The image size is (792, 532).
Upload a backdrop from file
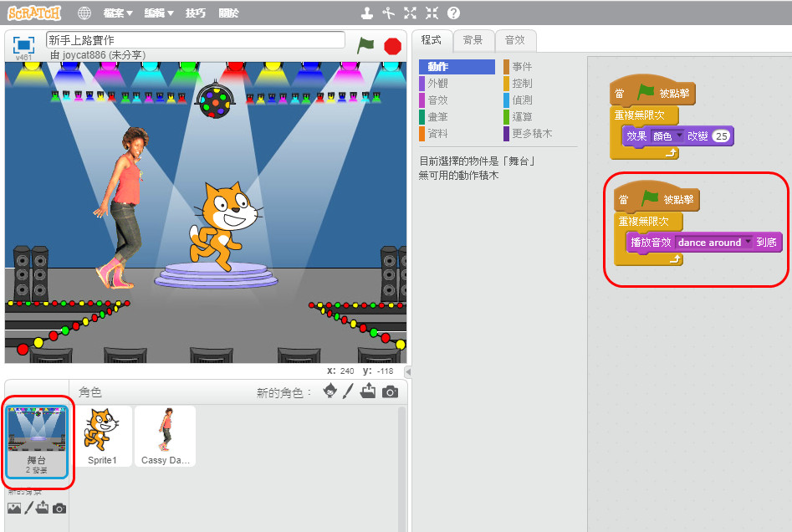tap(43, 507)
